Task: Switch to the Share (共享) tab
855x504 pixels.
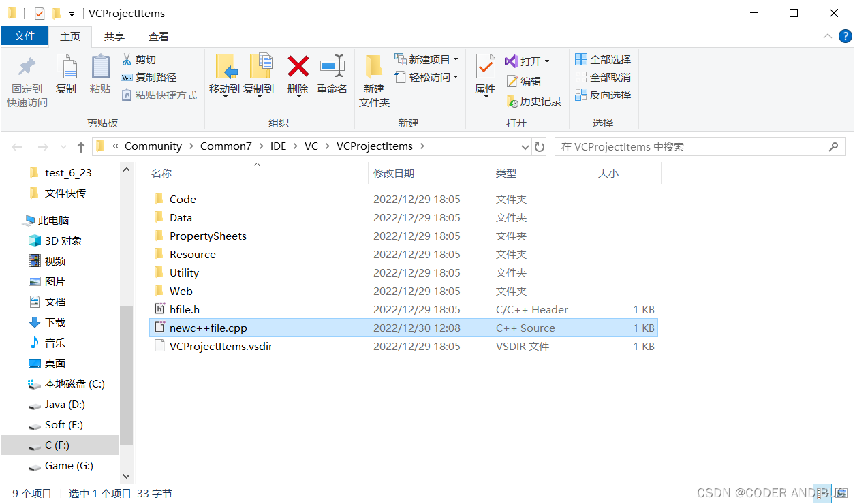Action: click(x=114, y=36)
